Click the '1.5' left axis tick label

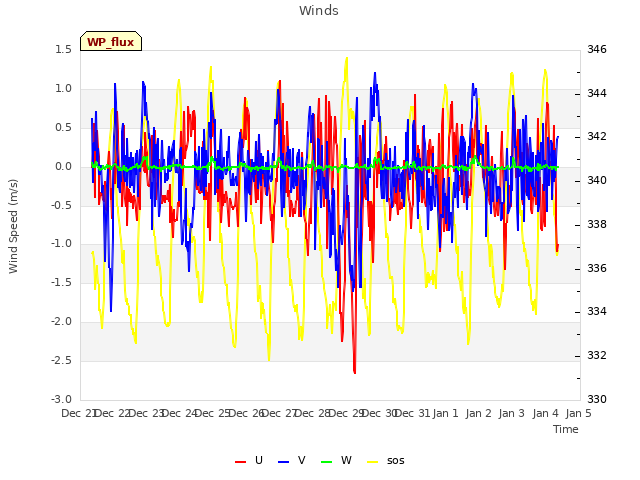[64, 49]
